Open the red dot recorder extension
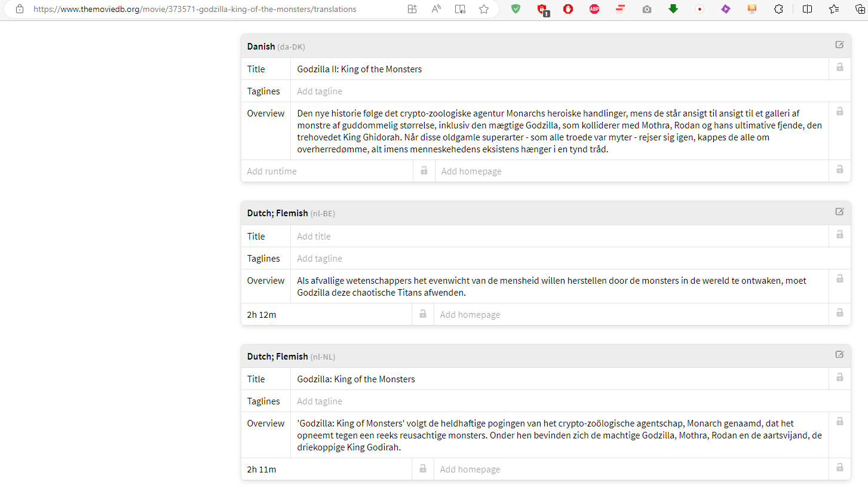868x491 pixels. [700, 9]
